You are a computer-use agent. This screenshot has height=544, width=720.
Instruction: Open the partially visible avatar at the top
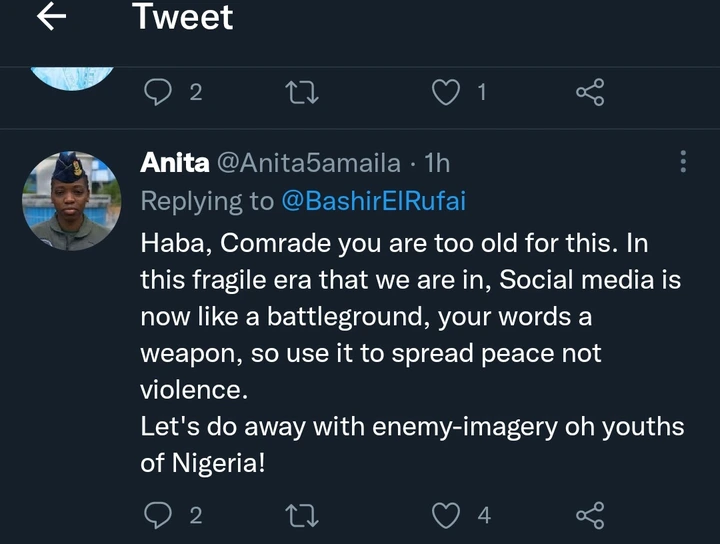pyautogui.click(x=71, y=76)
